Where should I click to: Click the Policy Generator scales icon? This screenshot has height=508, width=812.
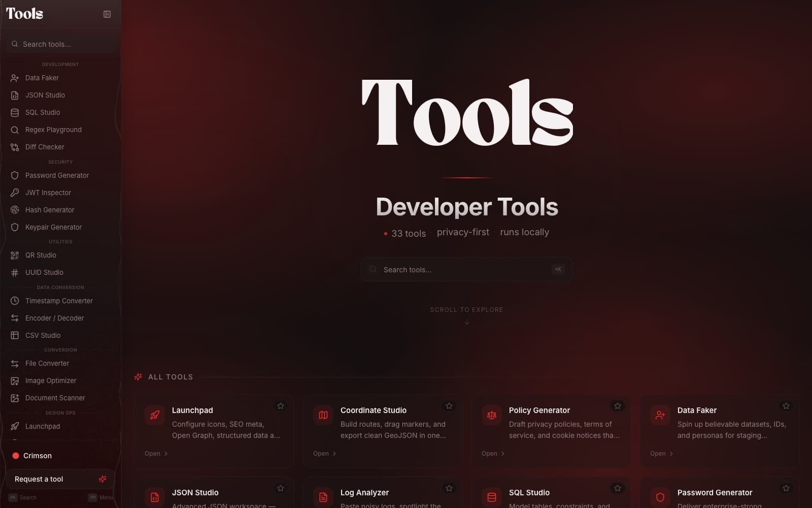point(492,415)
